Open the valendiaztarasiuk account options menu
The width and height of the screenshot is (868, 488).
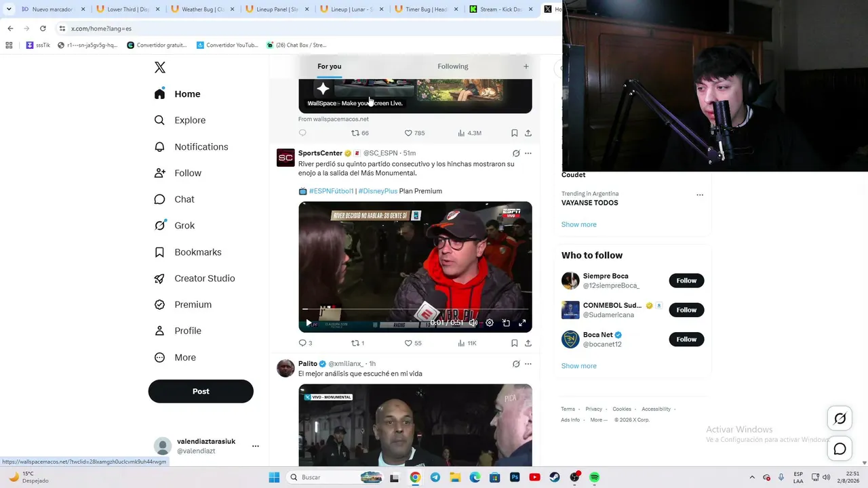tap(256, 446)
